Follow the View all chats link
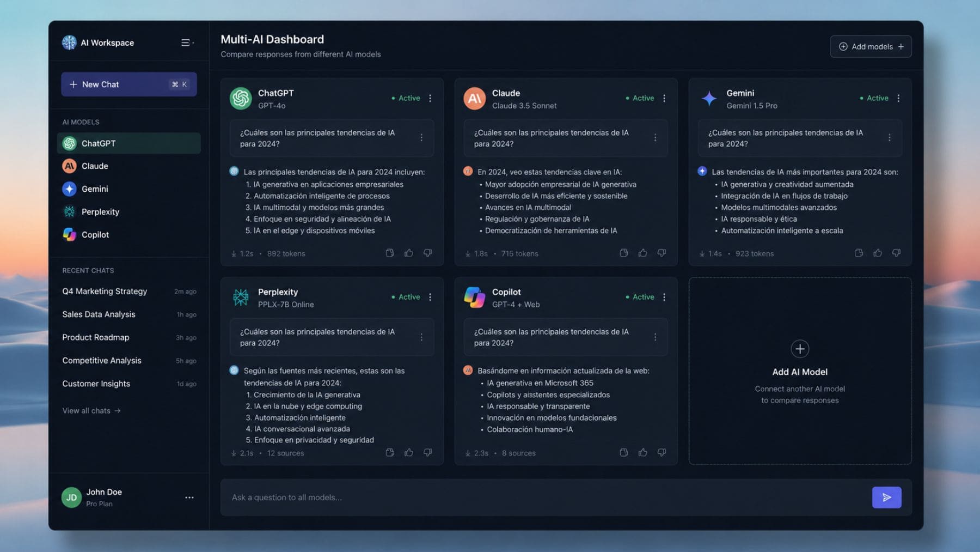 (x=91, y=410)
